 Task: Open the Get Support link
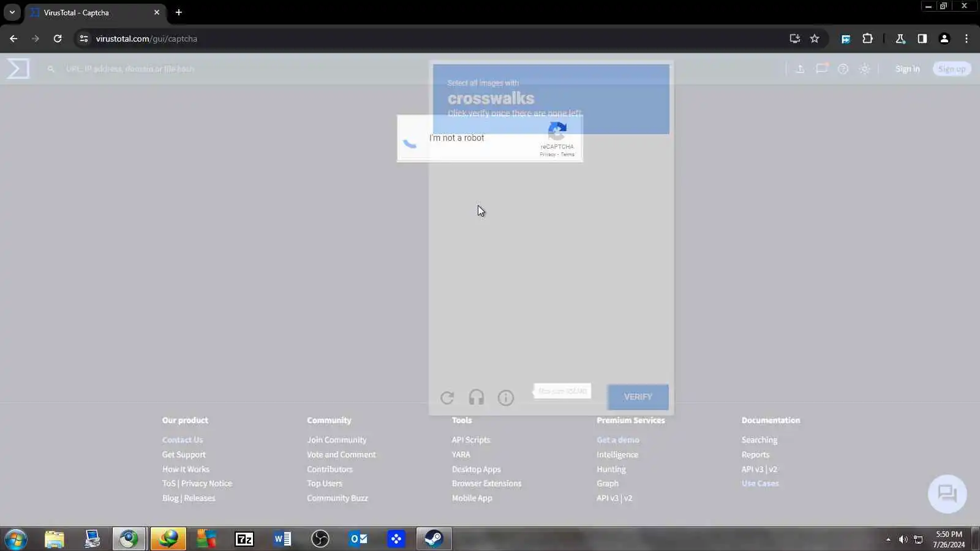coord(184,454)
